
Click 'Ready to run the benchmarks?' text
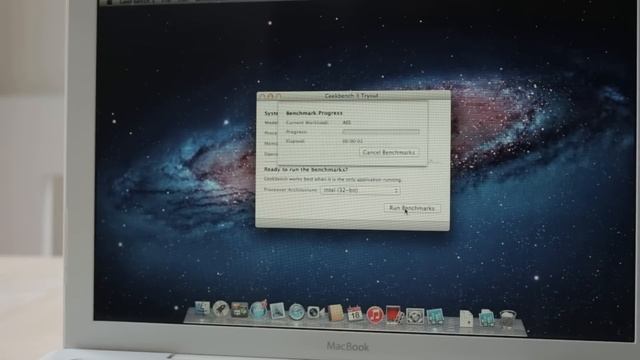(x=306, y=169)
